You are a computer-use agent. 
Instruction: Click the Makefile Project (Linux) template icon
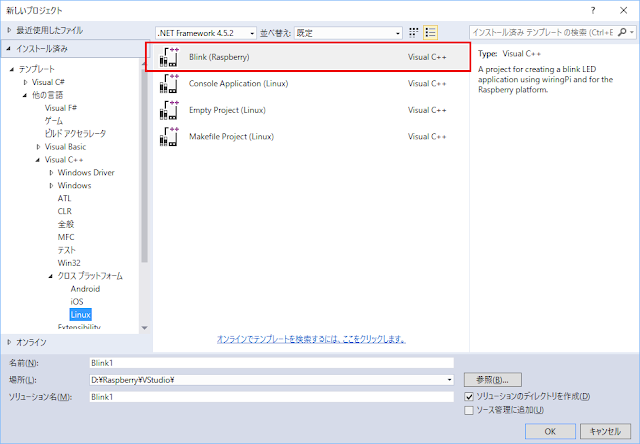(x=169, y=137)
